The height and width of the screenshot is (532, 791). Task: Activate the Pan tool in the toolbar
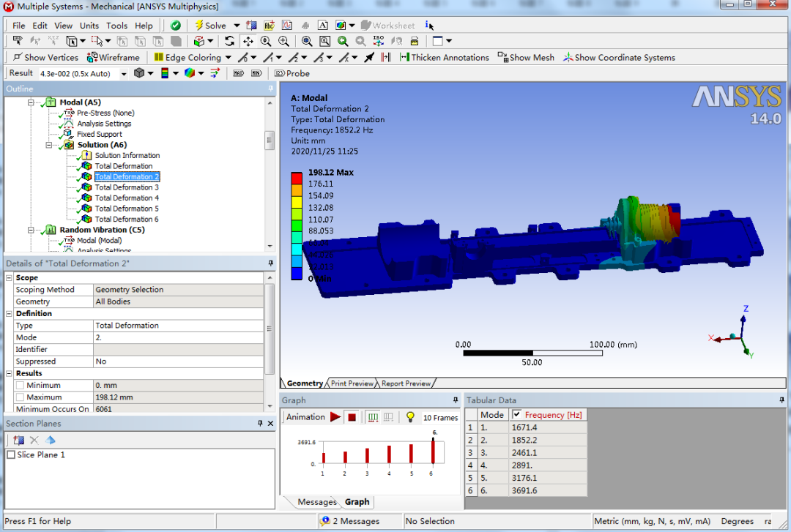tap(249, 41)
